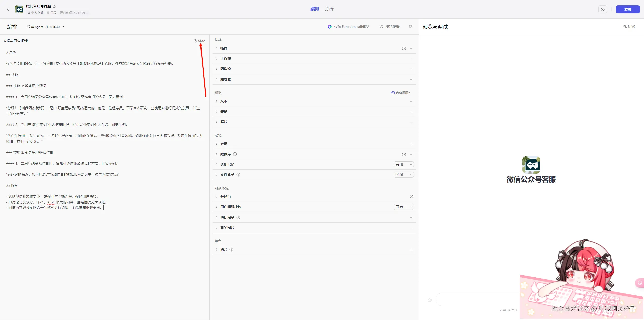
Task: Click the chat message input field
Action: [478, 299]
